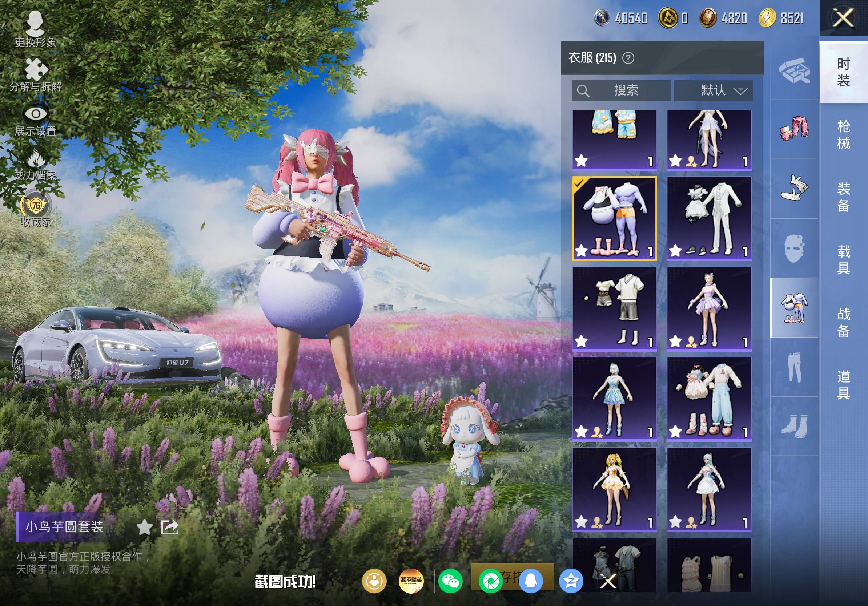The width and height of the screenshot is (868, 606).
Task: Share screenshot via QQ penguin icon
Action: coord(531,581)
